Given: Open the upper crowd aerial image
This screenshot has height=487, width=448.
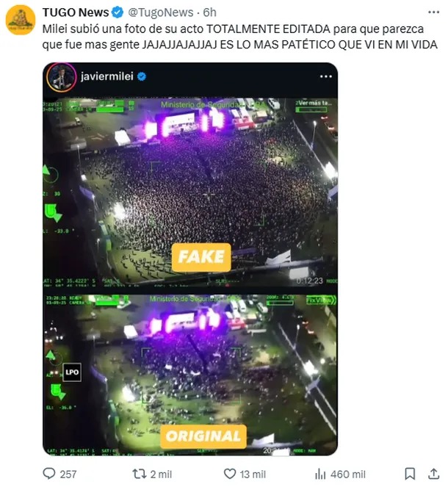Looking at the screenshot, I should point(190,192).
